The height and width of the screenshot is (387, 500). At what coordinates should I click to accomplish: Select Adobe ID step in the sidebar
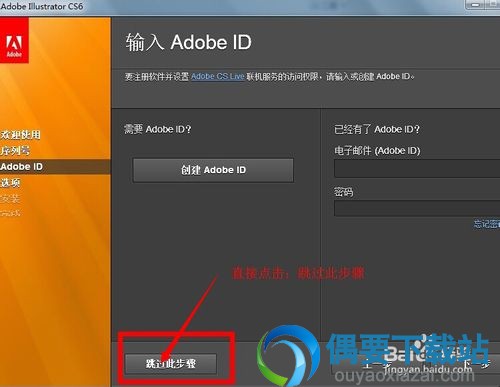55,167
